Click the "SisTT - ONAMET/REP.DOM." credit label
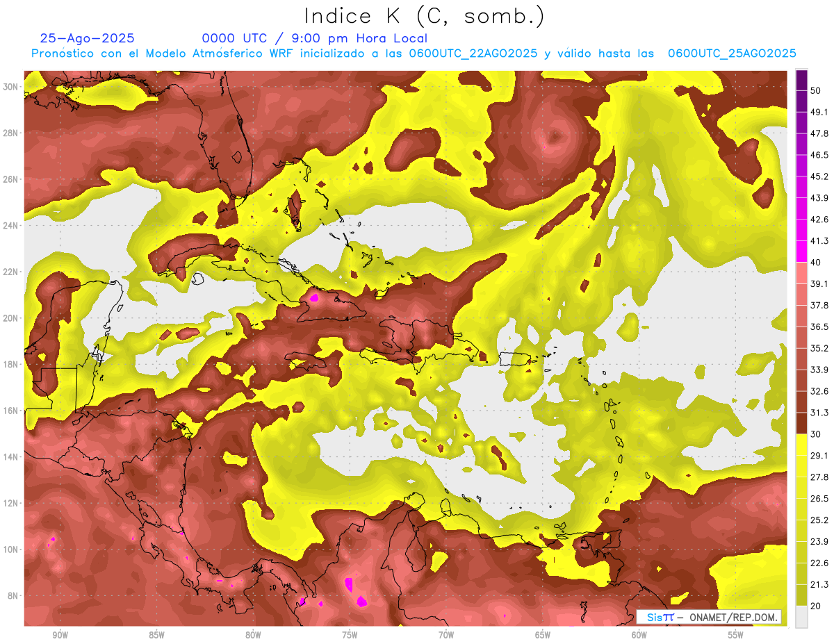Viewport: 834px width, 644px height. click(709, 617)
